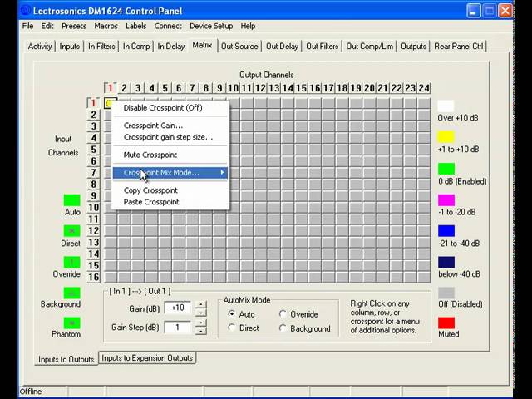Image resolution: width=532 pixels, height=399 pixels.
Task: Click input channel 2 row header
Action: pos(93,115)
